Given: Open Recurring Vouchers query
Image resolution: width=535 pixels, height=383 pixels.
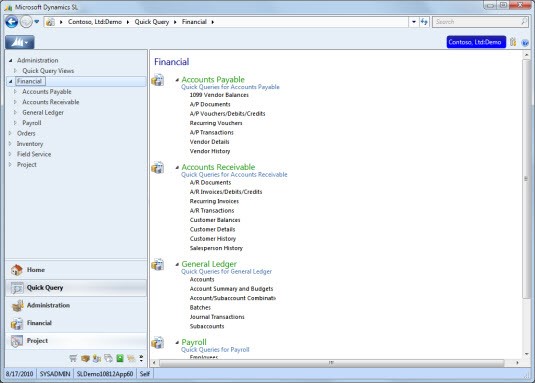Looking at the screenshot, I should 216,123.
